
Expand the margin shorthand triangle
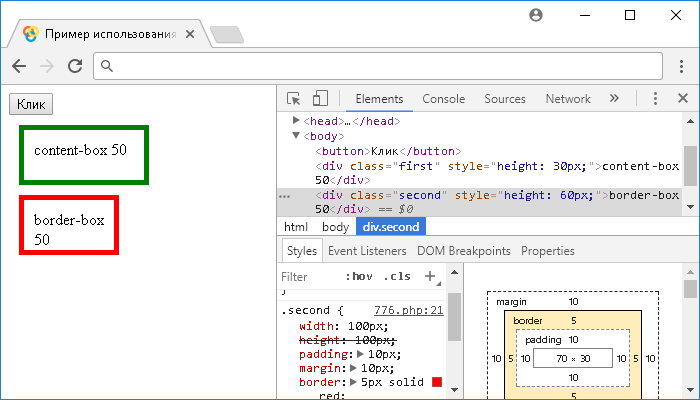click(354, 368)
